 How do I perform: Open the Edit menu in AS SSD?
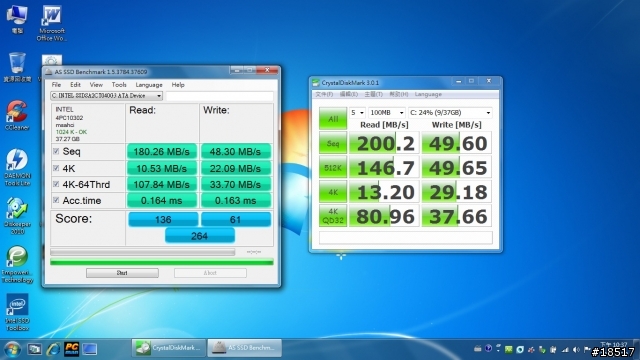coord(75,85)
